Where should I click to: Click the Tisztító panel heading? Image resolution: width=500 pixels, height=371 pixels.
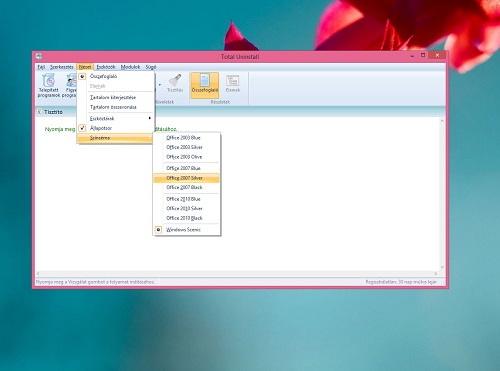[x=53, y=112]
